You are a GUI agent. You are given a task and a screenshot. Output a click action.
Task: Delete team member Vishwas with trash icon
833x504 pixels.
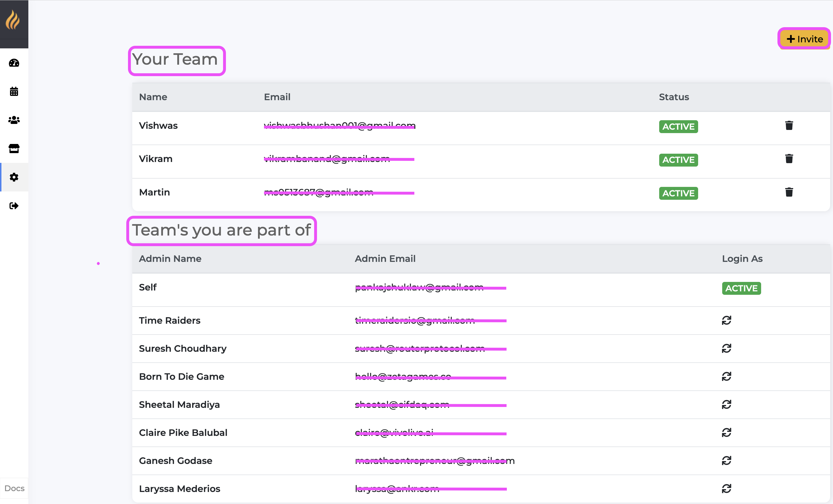tap(789, 126)
